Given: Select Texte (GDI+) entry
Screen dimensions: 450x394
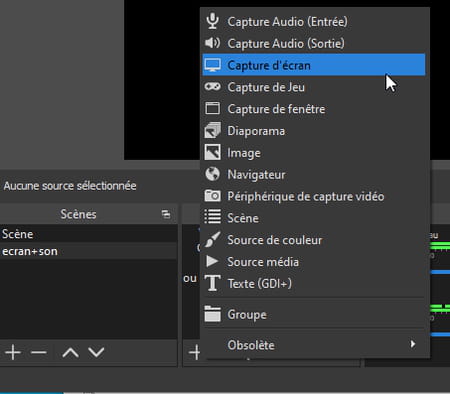Looking at the screenshot, I should 314,284.
